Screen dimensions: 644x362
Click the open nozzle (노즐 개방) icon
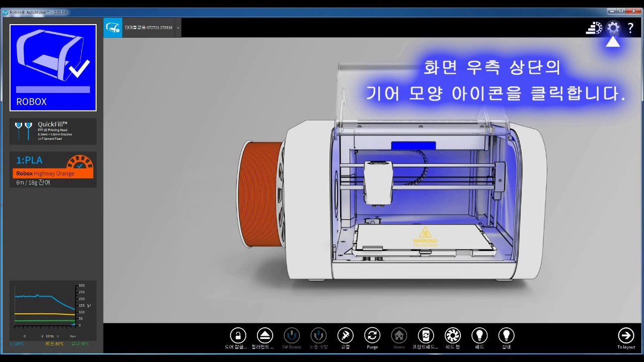coord(318,335)
